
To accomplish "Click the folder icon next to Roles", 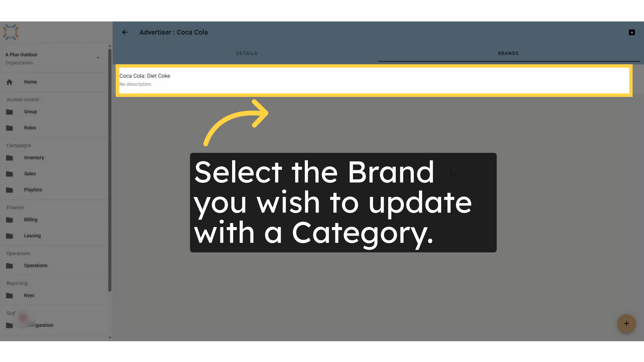I will pyautogui.click(x=9, y=128).
